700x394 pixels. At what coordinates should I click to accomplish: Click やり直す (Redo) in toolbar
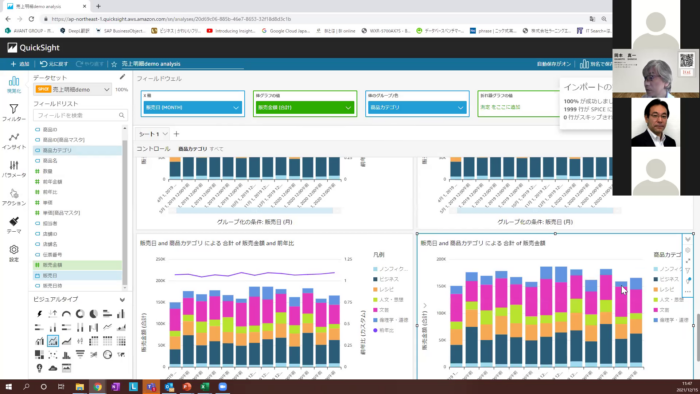coord(89,64)
